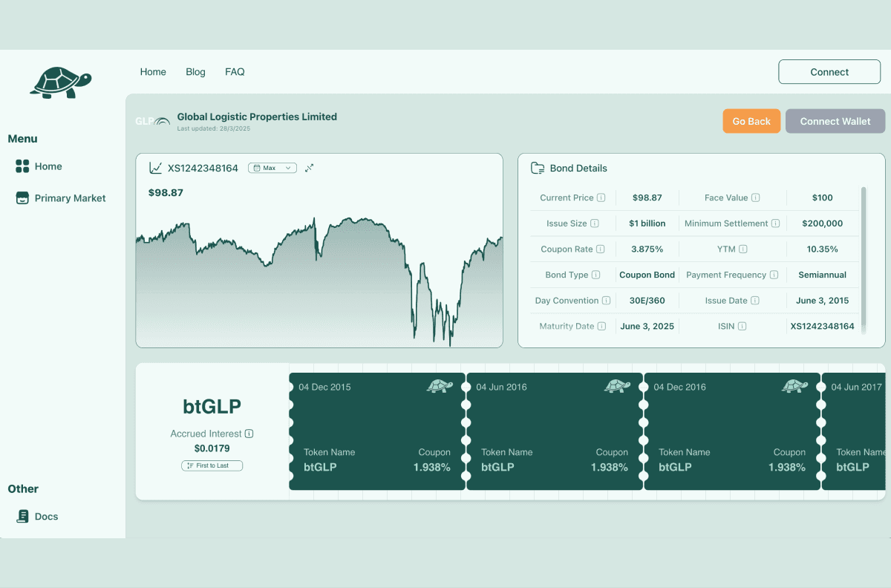Click the GLP company logo
Screen dimensions: 891x588
(x=152, y=120)
